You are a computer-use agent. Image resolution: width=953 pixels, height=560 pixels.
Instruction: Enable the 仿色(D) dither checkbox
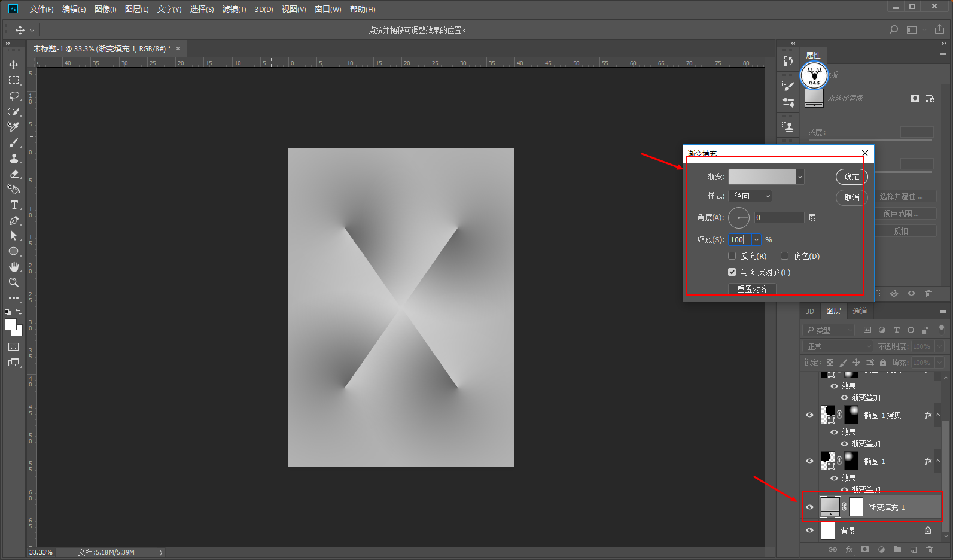(x=784, y=256)
